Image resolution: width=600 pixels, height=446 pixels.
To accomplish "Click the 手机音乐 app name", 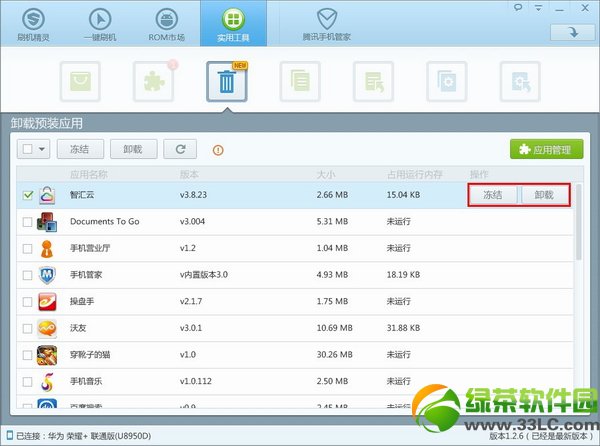I will (86, 381).
